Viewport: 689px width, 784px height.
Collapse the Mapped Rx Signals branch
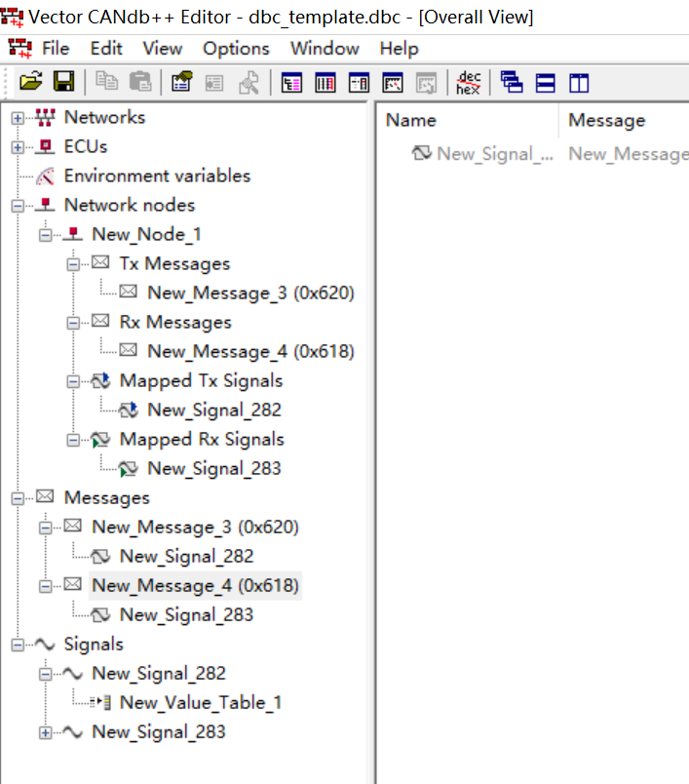coord(73,440)
